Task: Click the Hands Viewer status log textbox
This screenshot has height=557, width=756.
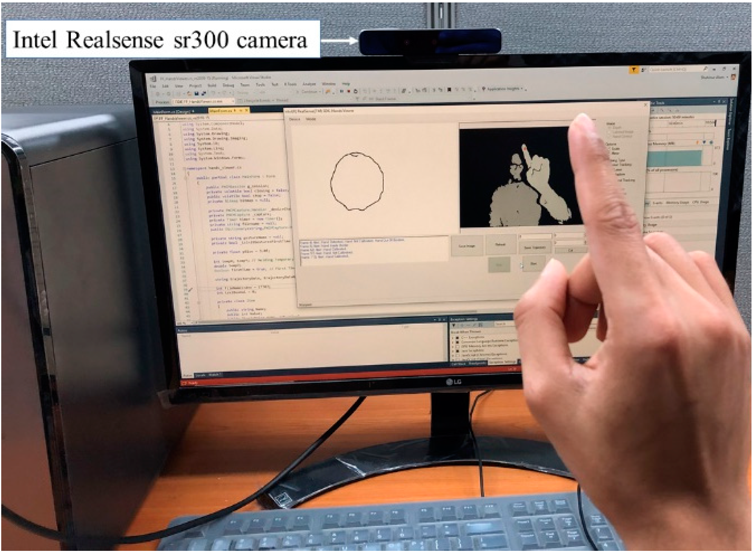Action: click(374, 249)
